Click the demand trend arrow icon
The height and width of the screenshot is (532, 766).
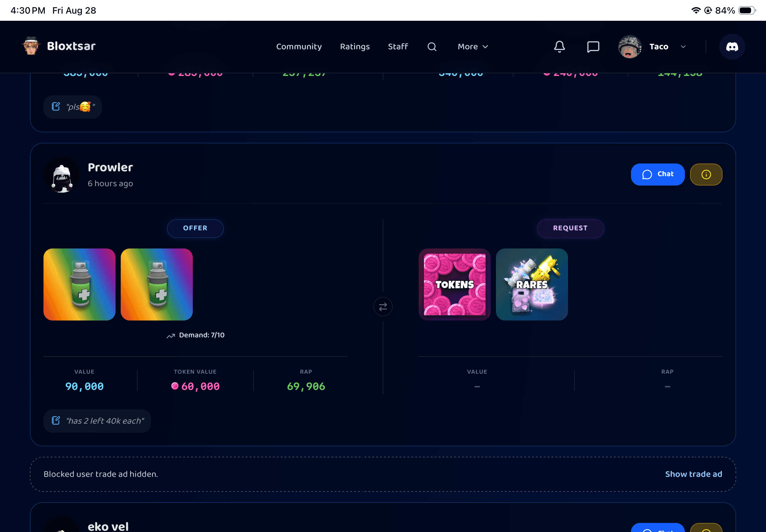pos(171,336)
